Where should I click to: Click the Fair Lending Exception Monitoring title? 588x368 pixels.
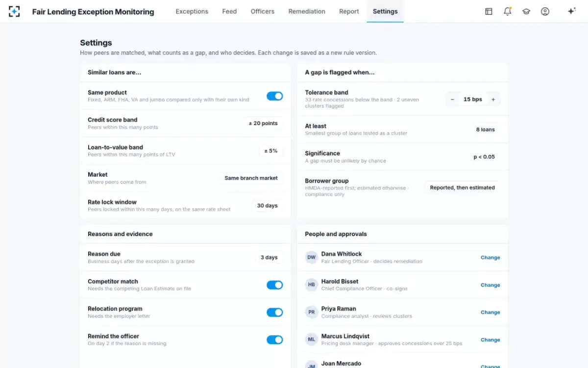click(93, 12)
